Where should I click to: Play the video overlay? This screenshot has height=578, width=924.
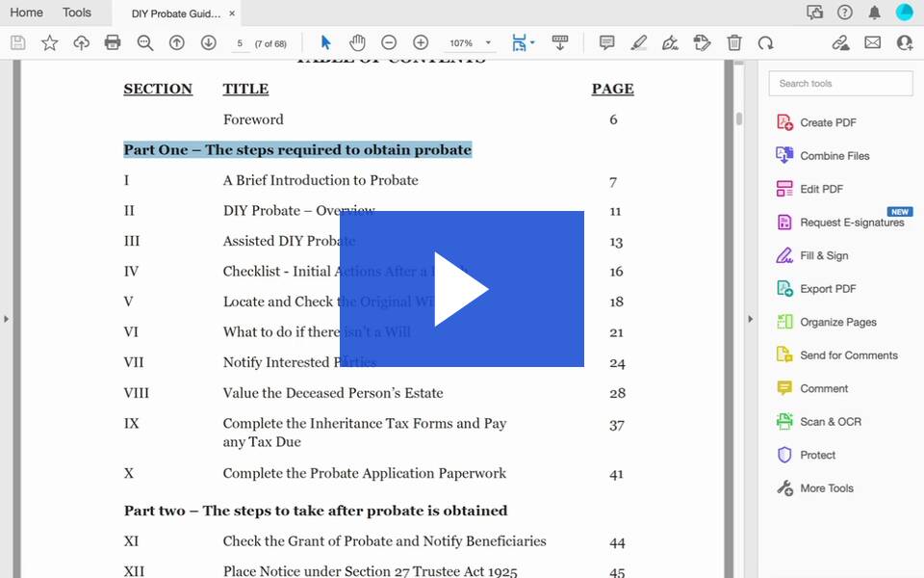click(461, 289)
